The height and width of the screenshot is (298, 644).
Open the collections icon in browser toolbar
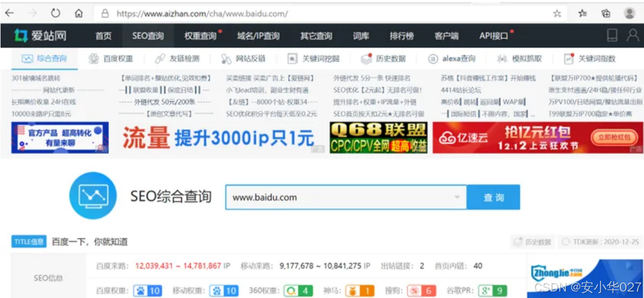click(x=606, y=13)
